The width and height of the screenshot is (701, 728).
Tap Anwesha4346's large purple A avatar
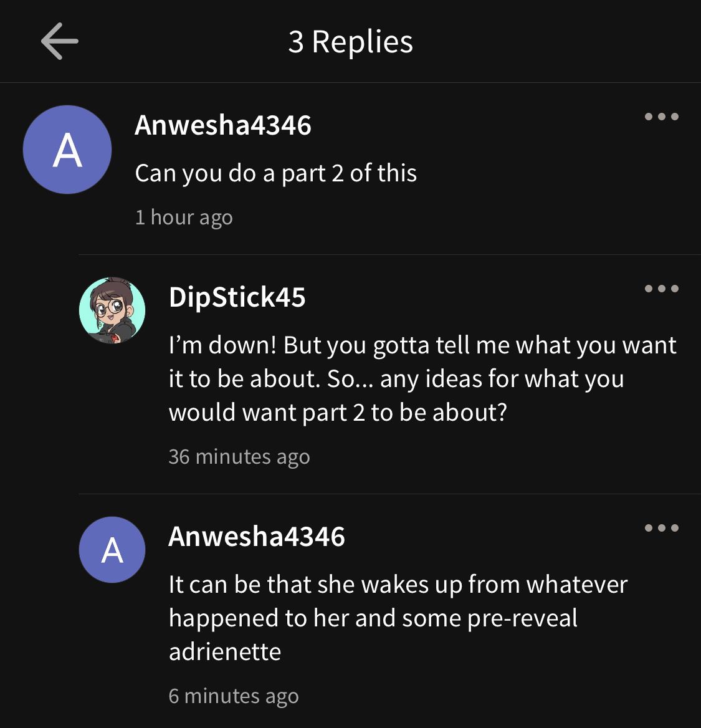67,150
